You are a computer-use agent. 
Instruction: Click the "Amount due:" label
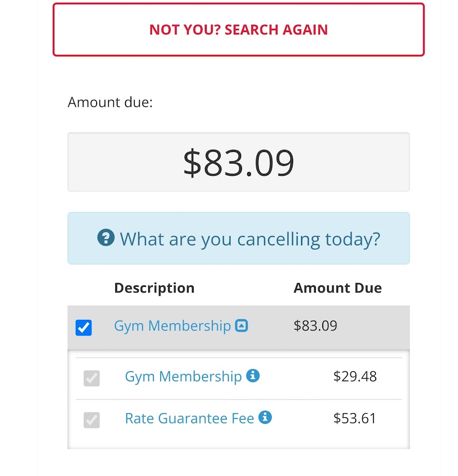tap(110, 102)
